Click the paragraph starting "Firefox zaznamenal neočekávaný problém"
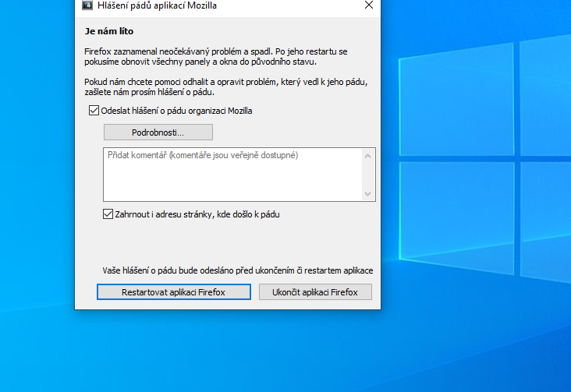This screenshot has height=392, width=571. [x=215, y=56]
